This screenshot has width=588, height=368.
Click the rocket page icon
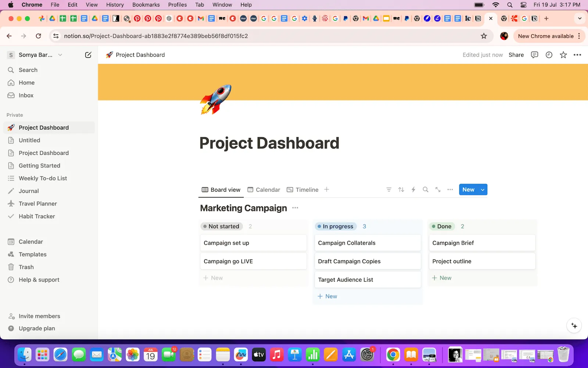click(x=216, y=99)
